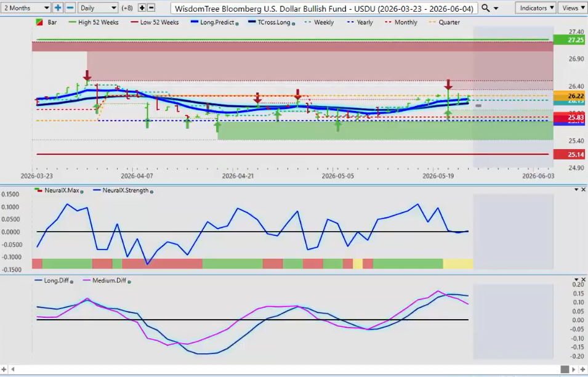Click the black plus button beside (+8)

coord(142,8)
